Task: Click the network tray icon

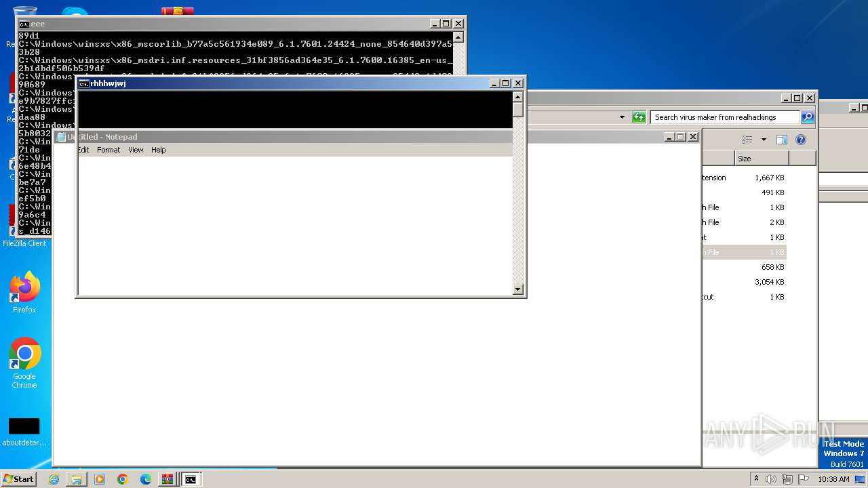Action: (x=787, y=479)
